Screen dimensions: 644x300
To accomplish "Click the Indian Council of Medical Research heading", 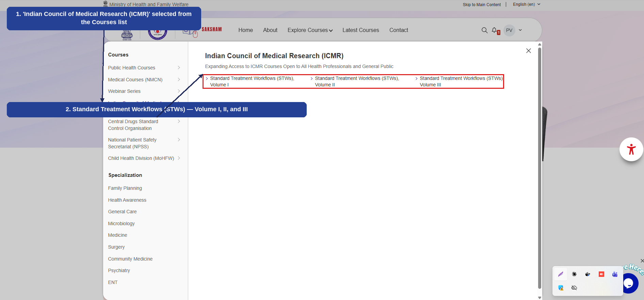I will pyautogui.click(x=274, y=56).
